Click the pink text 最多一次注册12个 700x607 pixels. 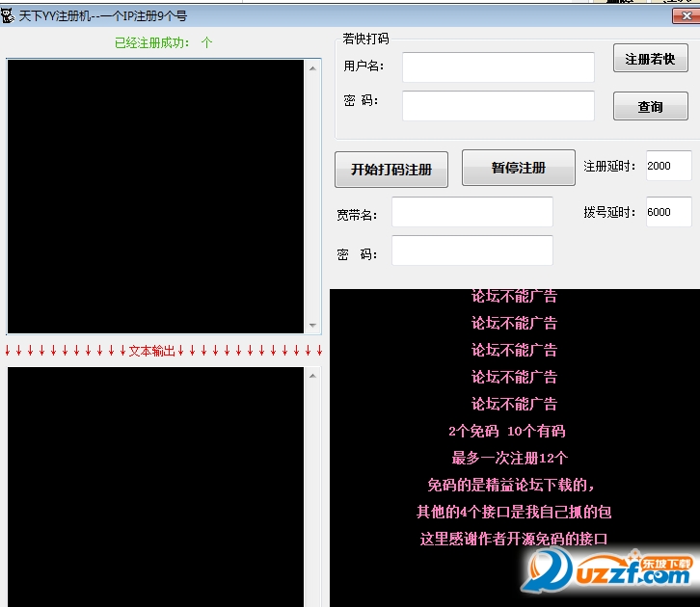pyautogui.click(x=510, y=458)
